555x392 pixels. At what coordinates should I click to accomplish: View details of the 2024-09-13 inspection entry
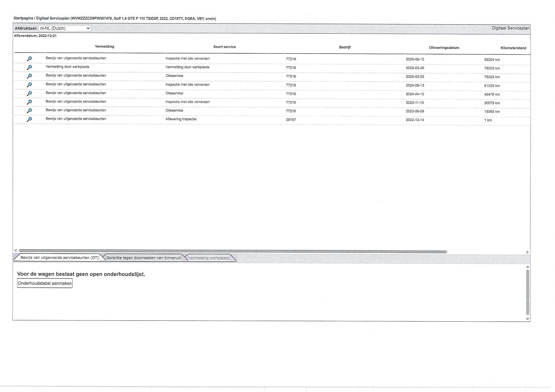click(29, 85)
